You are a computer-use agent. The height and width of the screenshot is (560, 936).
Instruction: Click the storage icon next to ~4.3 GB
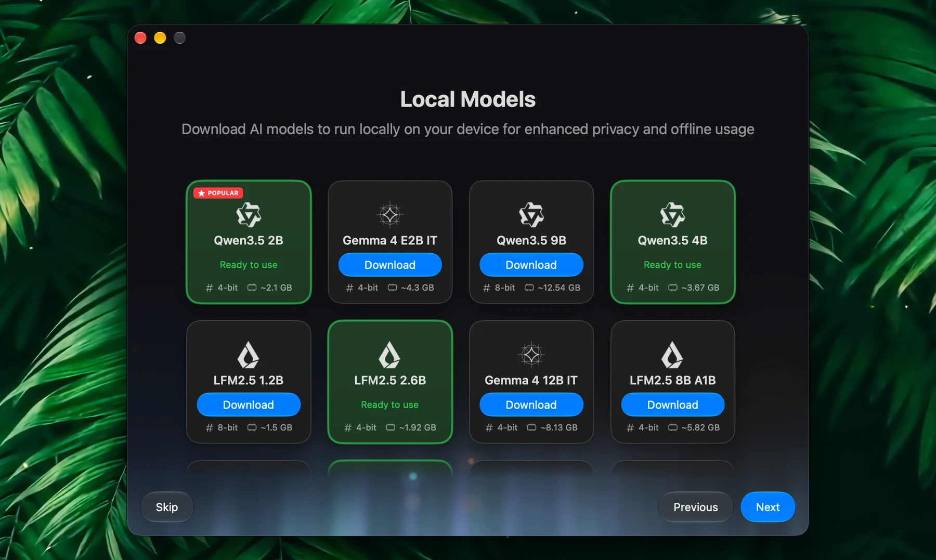click(x=392, y=288)
